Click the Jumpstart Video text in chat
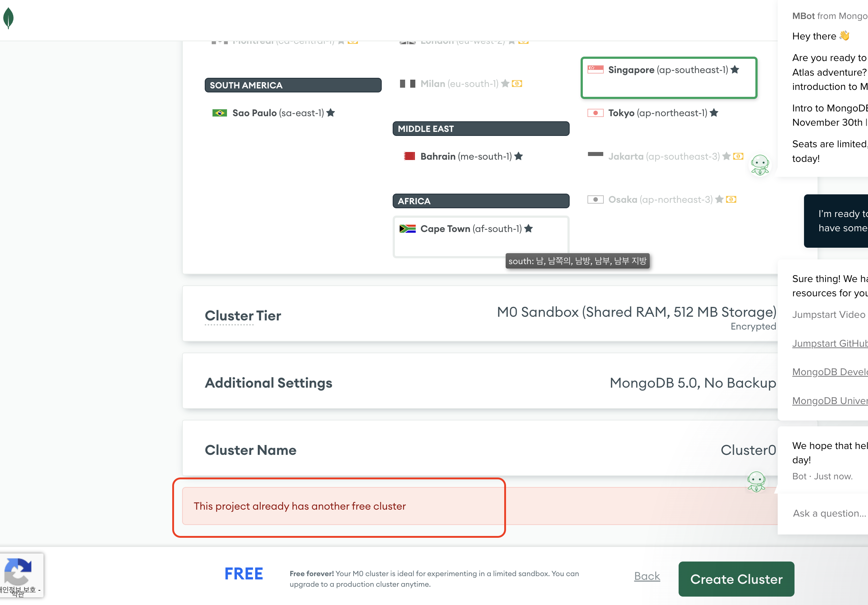The width and height of the screenshot is (868, 605). pyautogui.click(x=829, y=315)
